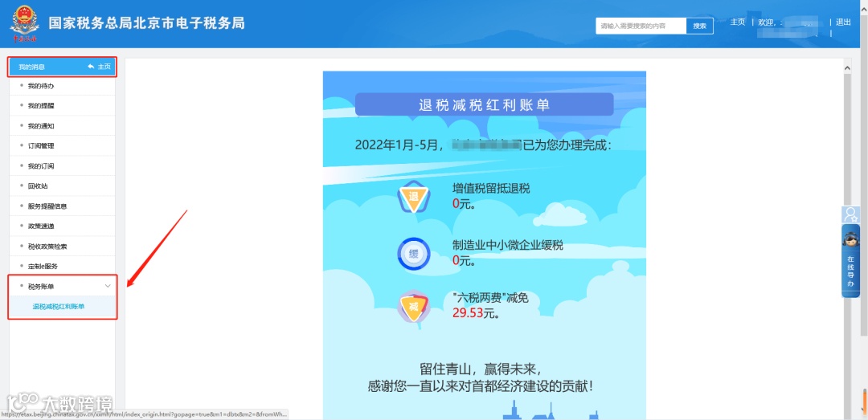Open 我的通知 in the sidebar

pyautogui.click(x=62, y=125)
